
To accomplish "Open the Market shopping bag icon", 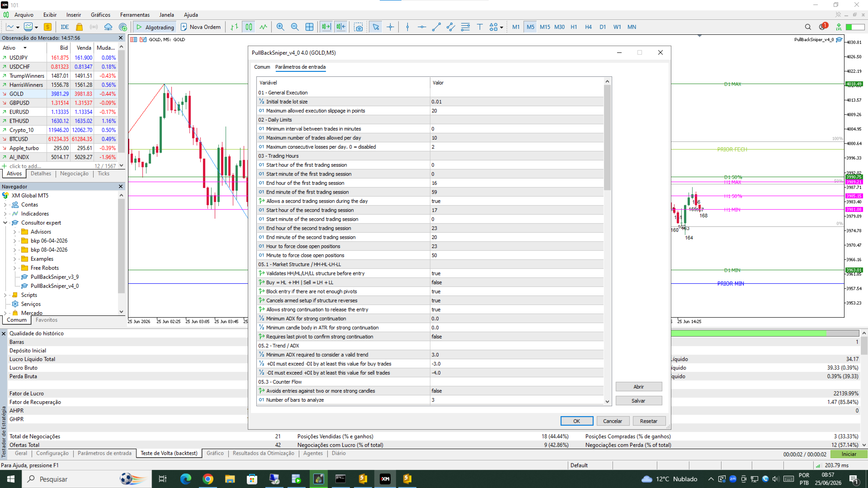I will pyautogui.click(x=80, y=27).
